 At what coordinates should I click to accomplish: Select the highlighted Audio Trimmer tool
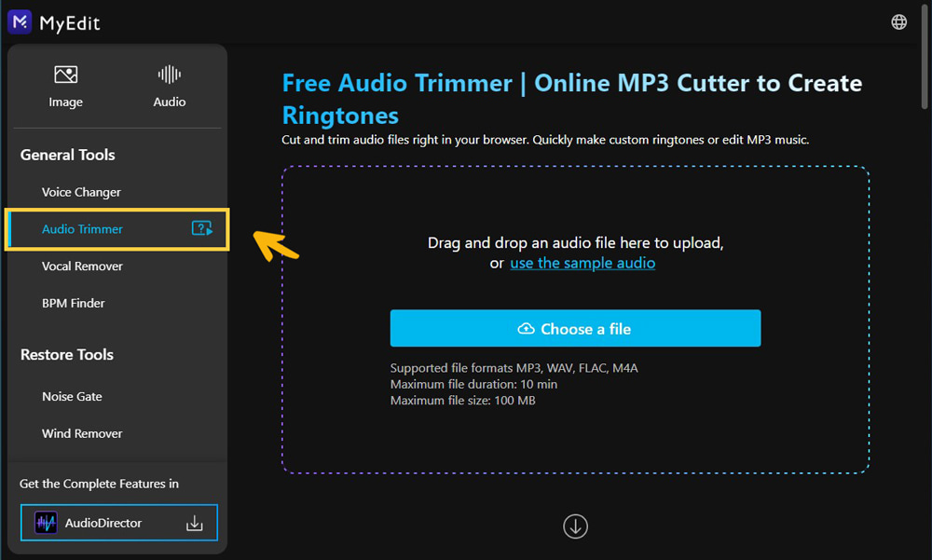click(x=82, y=228)
